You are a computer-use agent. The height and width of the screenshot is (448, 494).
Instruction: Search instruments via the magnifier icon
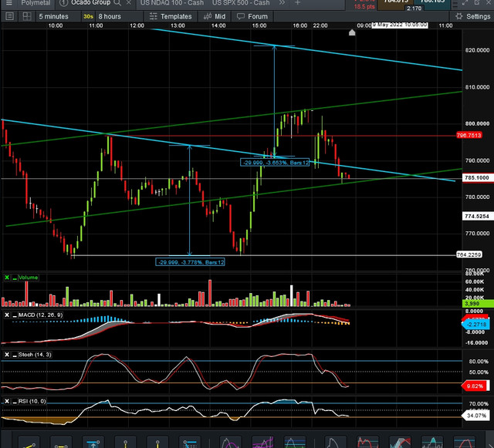click(x=117, y=3)
